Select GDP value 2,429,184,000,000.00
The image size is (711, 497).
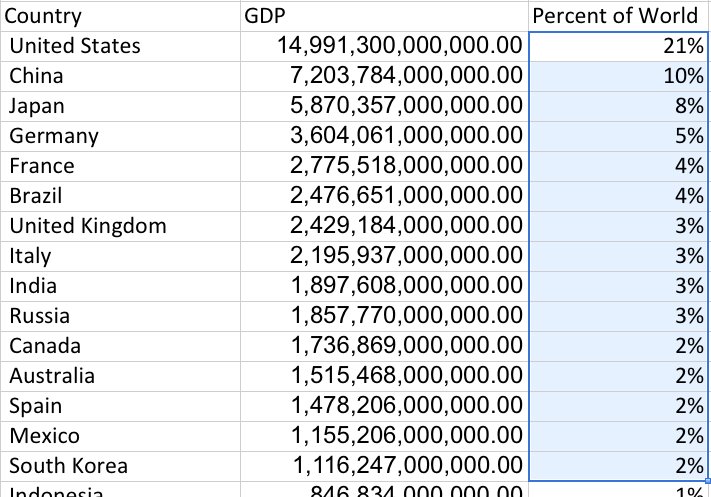point(385,226)
